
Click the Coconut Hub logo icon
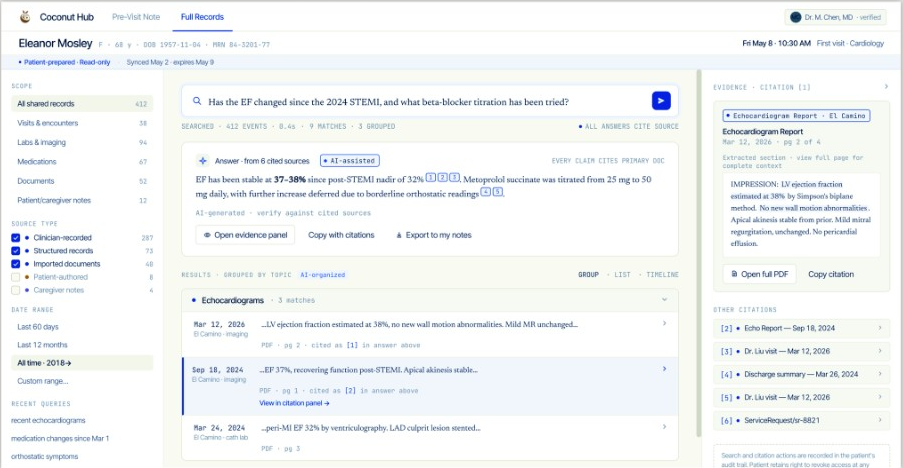[25, 17]
